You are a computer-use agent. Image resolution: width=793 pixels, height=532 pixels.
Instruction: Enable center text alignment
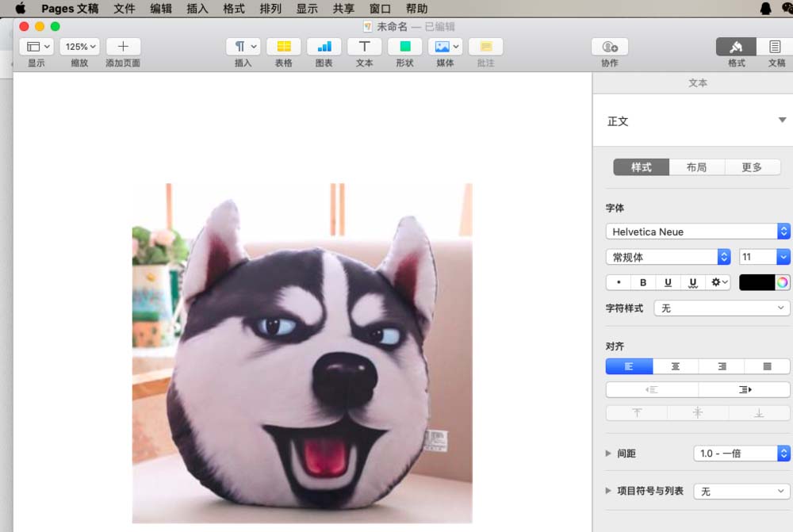pyautogui.click(x=675, y=366)
